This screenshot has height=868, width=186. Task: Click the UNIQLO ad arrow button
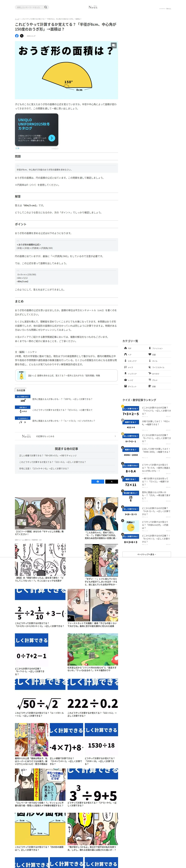coord(52,138)
